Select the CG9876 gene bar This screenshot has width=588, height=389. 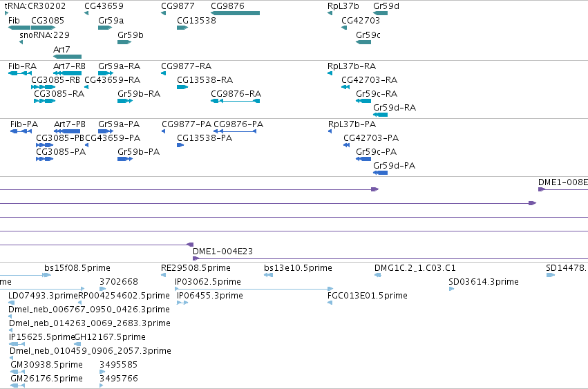235,13
